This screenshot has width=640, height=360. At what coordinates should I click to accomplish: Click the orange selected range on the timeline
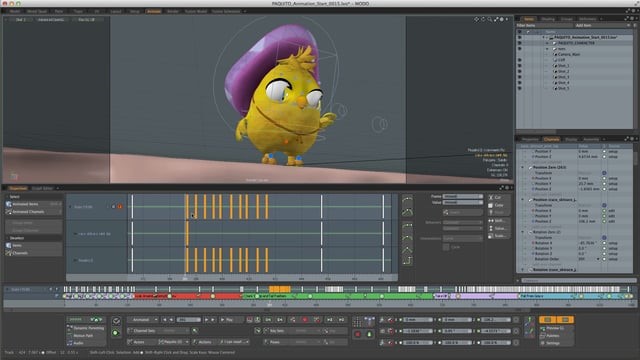coord(280,289)
